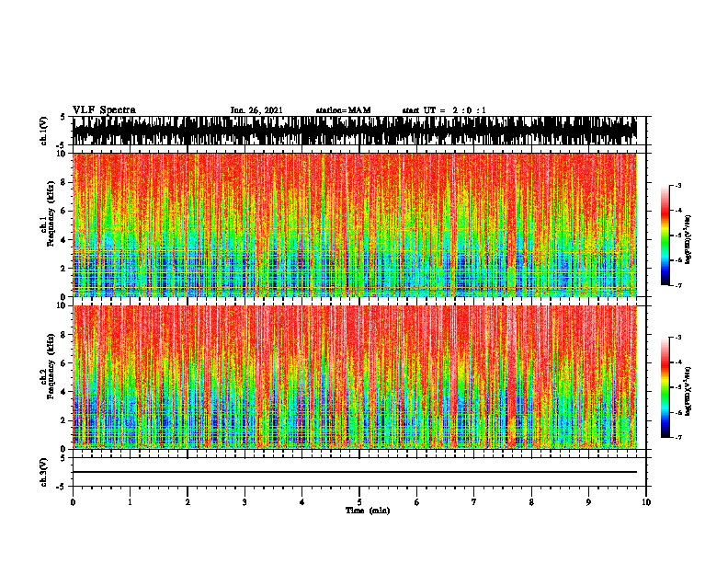Screen dimensions: 728x563
Task: Click the flat ch.3 voltage trace line
Action: (355, 472)
